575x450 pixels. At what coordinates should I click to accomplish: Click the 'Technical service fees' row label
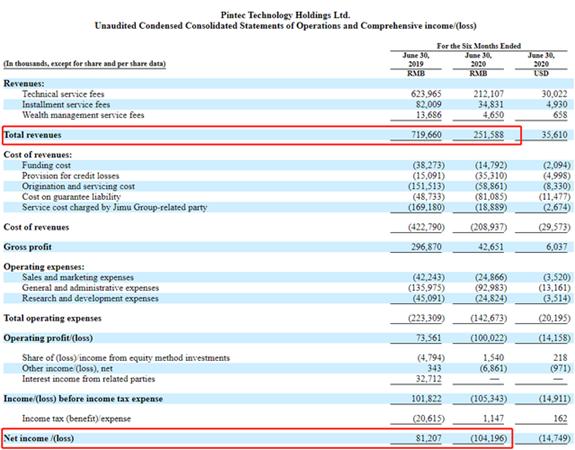pyautogui.click(x=63, y=94)
